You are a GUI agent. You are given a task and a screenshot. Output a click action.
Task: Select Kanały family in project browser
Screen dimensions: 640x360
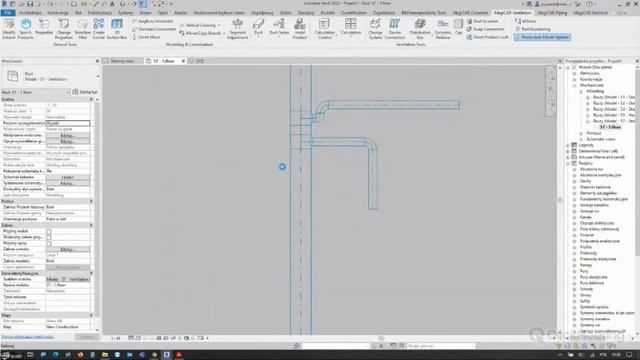(x=586, y=217)
